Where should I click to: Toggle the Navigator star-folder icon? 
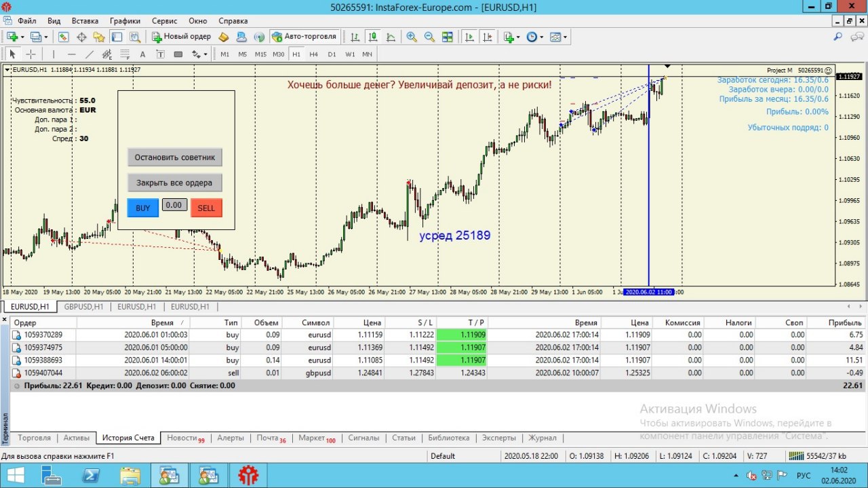(x=99, y=37)
